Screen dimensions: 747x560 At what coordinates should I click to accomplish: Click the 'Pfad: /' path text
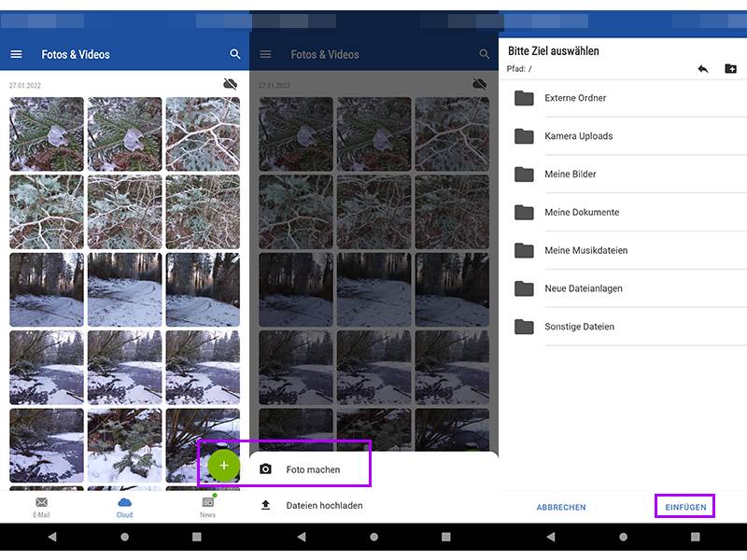click(519, 69)
